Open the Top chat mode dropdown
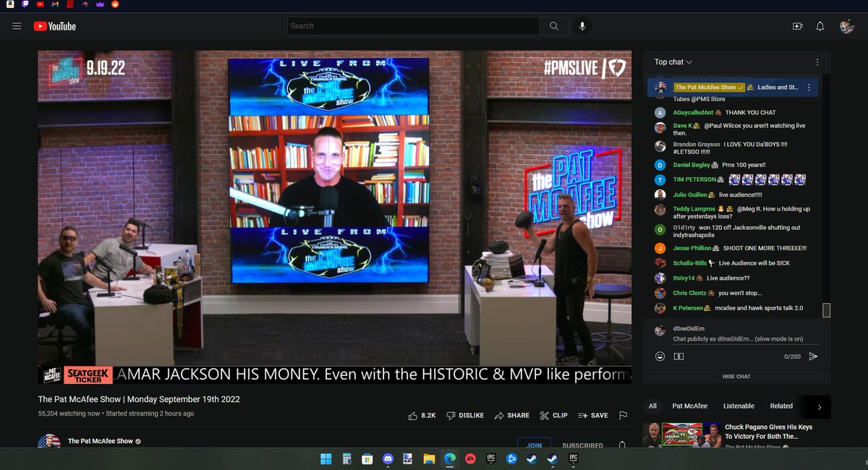The height and width of the screenshot is (470, 868). [673, 62]
